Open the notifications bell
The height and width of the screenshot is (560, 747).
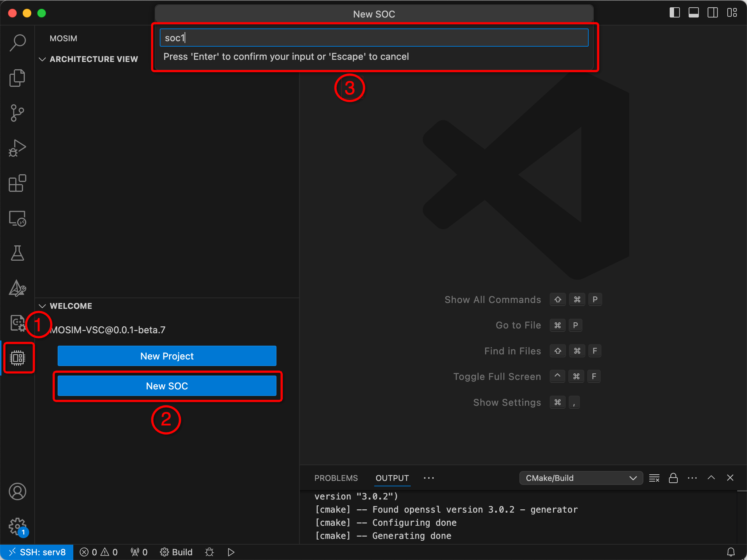click(731, 552)
